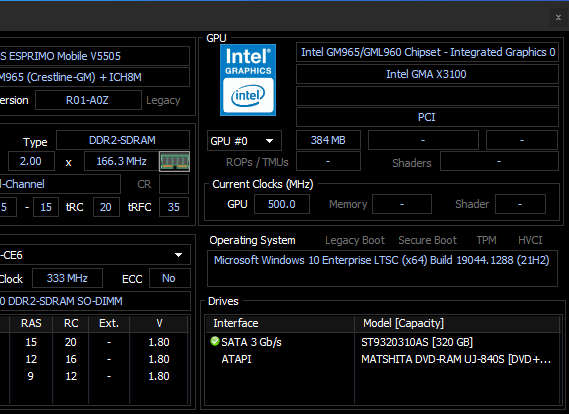
Task: Click the PCI bus type field
Action: [427, 117]
